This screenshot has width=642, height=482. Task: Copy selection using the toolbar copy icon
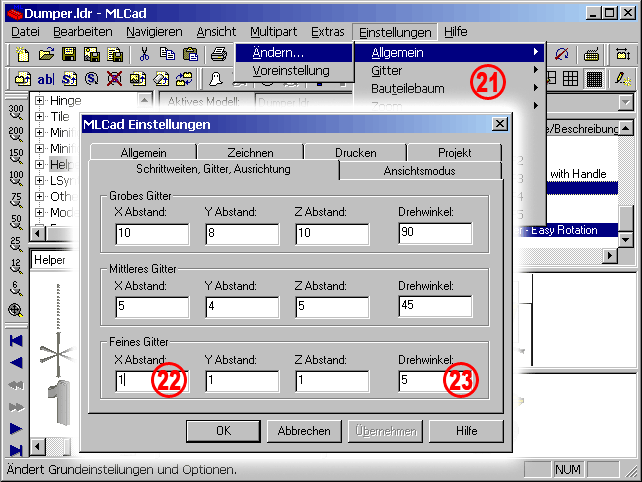tap(167, 54)
